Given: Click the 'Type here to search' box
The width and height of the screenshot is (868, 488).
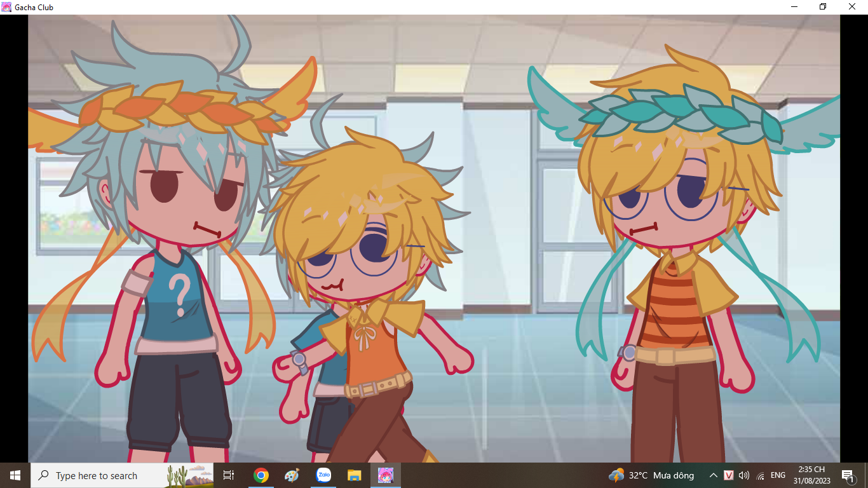Looking at the screenshot, I should (97, 475).
